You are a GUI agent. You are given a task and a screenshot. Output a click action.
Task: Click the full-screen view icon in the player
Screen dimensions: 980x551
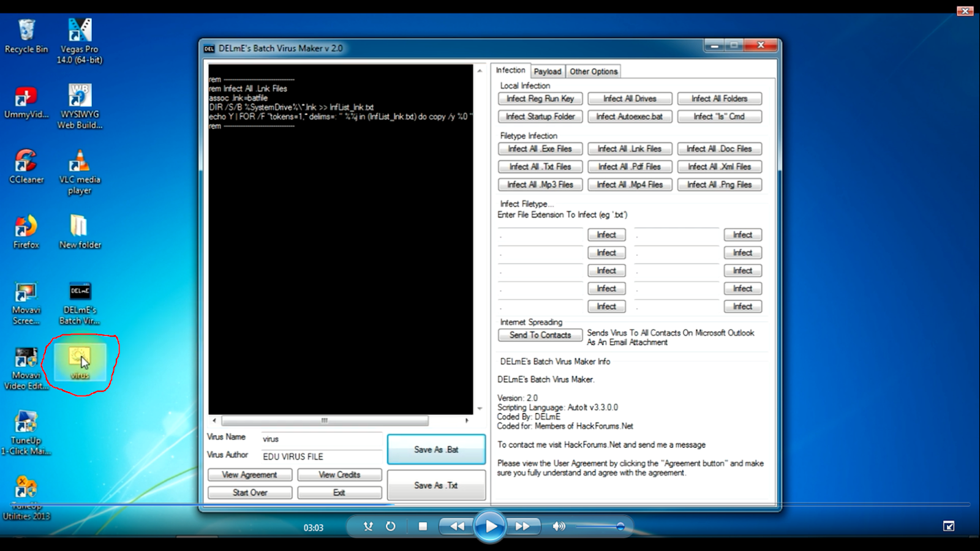(949, 526)
